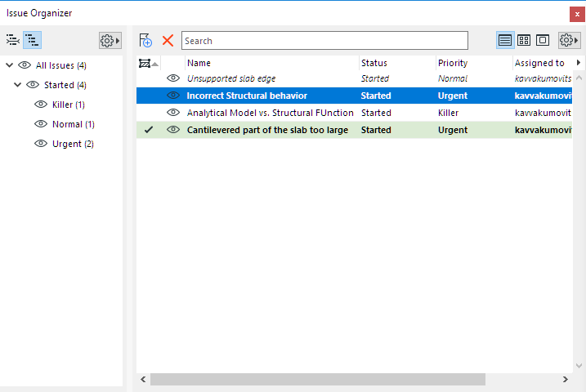Image resolution: width=586 pixels, height=392 pixels.
Task: Click horizontal scrollbar right arrow
Action: tap(566, 379)
